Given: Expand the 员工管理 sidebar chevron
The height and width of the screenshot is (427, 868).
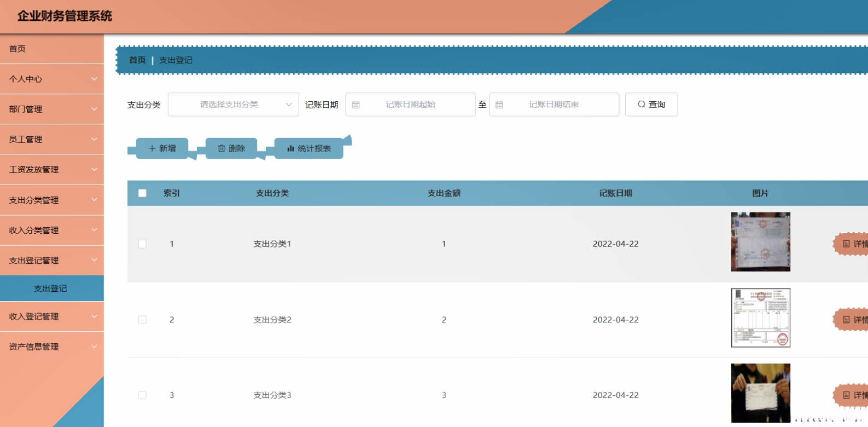Looking at the screenshot, I should [x=94, y=139].
